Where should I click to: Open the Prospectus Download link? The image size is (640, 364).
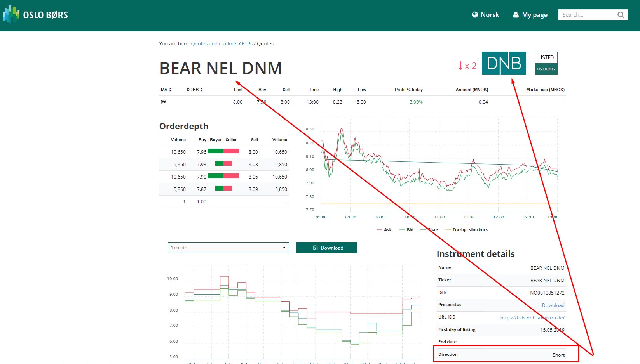(553, 305)
